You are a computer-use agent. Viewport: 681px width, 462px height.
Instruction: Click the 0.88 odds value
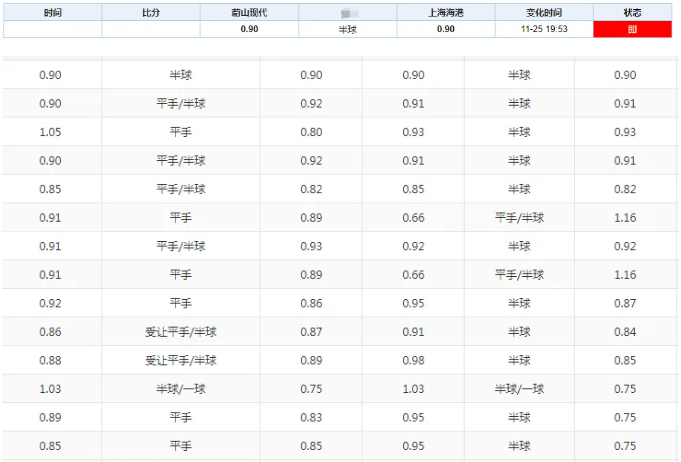coord(50,360)
